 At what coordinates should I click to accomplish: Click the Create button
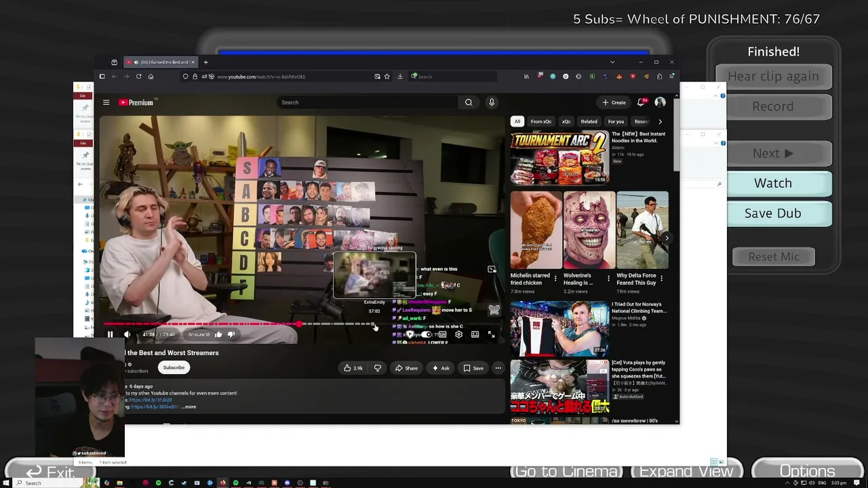pyautogui.click(x=614, y=102)
